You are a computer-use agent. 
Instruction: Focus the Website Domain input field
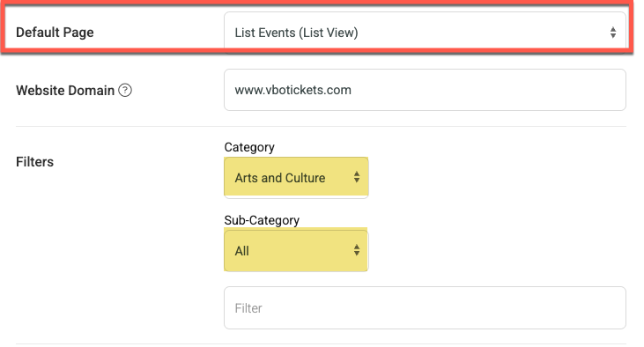(x=425, y=90)
